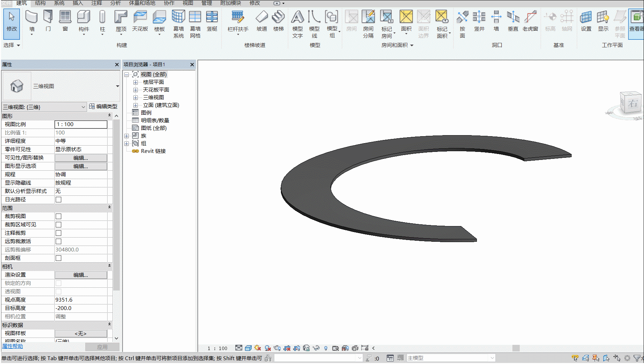Click the 老虎窗 (Dormer) tool
The width and height of the screenshot is (644, 364).
530,21
